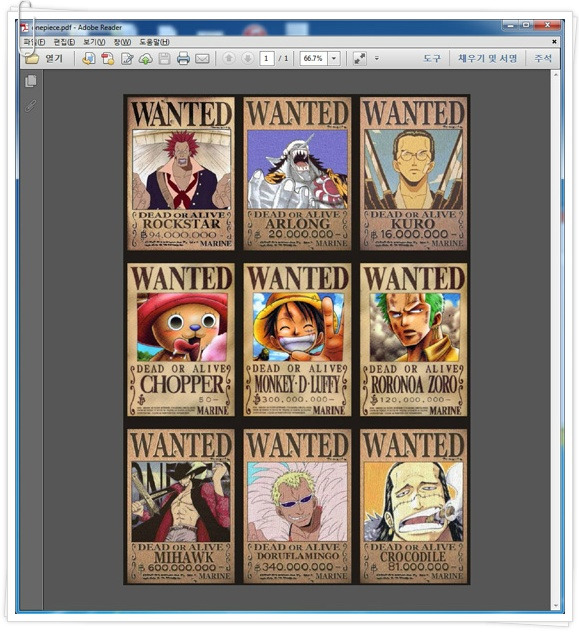Viewport: 579px width, 632px height.
Task: Close the document with menu bar X
Action: coord(554,42)
